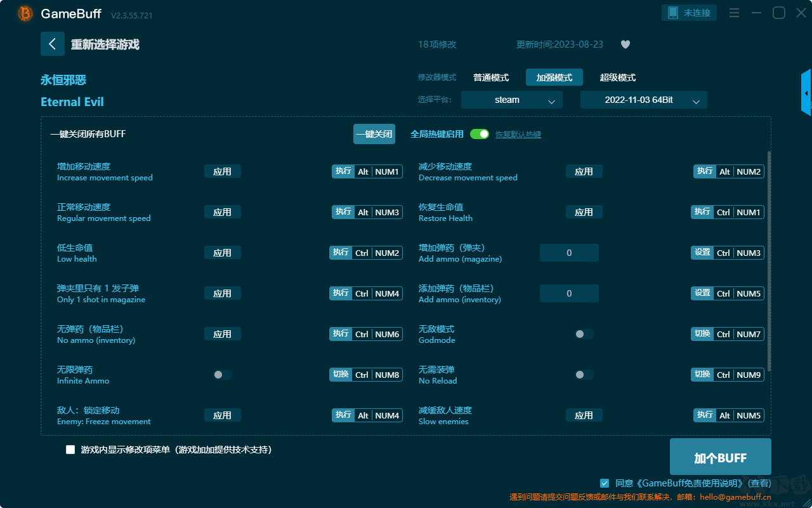Switch to 超级模式 (super mode) tab
Screen dimensions: 812x508
[x=618, y=77]
